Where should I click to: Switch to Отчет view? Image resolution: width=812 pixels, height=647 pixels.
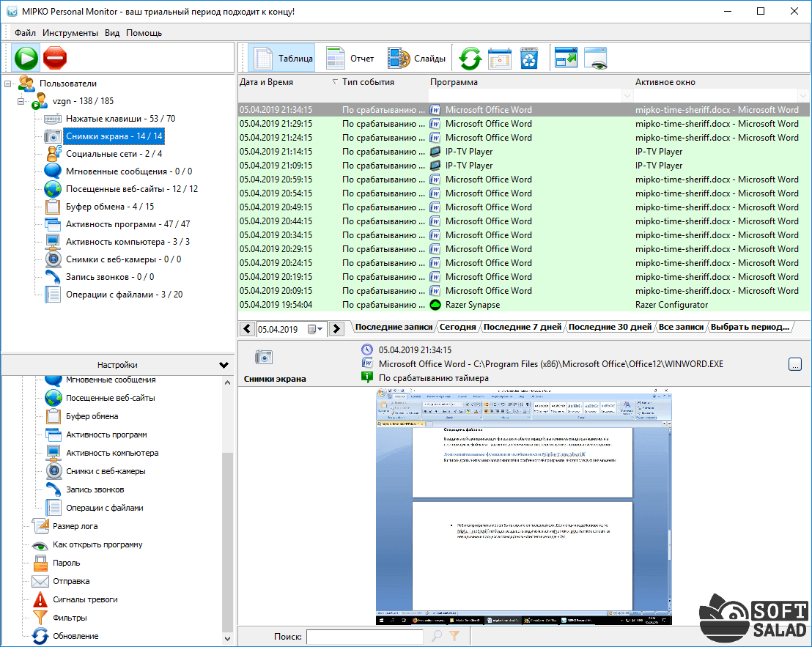(x=350, y=58)
